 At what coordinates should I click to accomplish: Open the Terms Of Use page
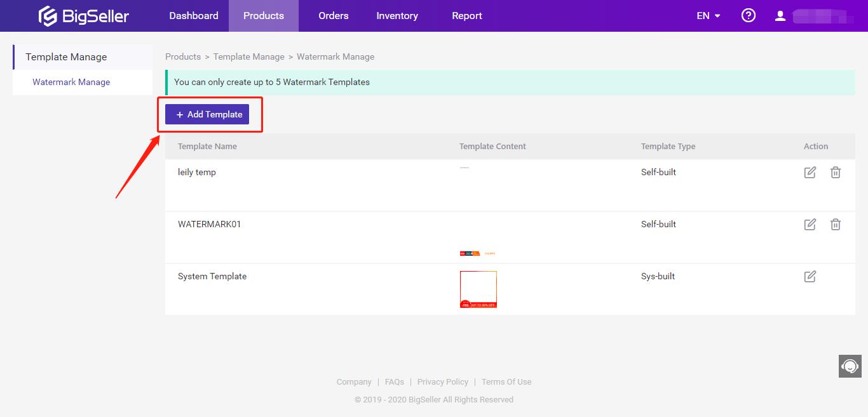[506, 381]
